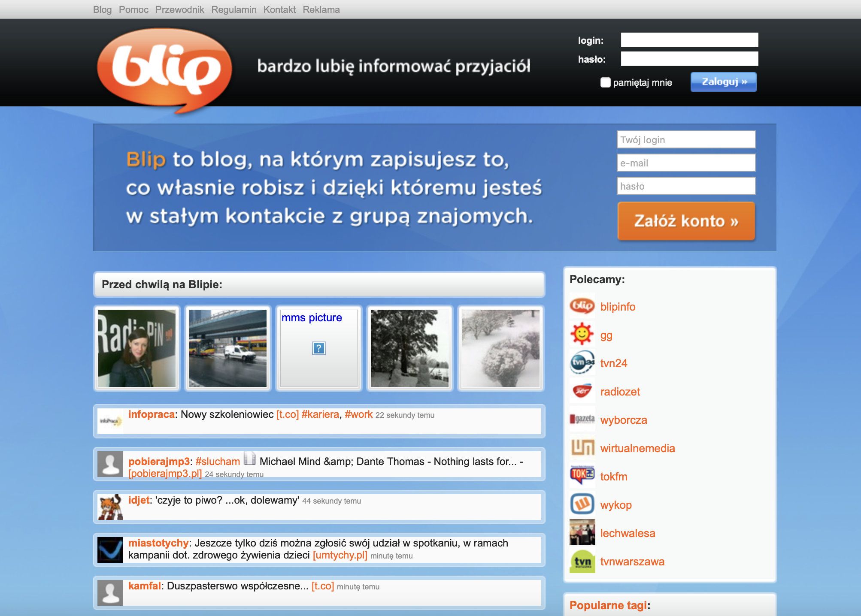This screenshot has height=616, width=861.
Task: Open Regulamin in the top menu
Action: [x=233, y=9]
